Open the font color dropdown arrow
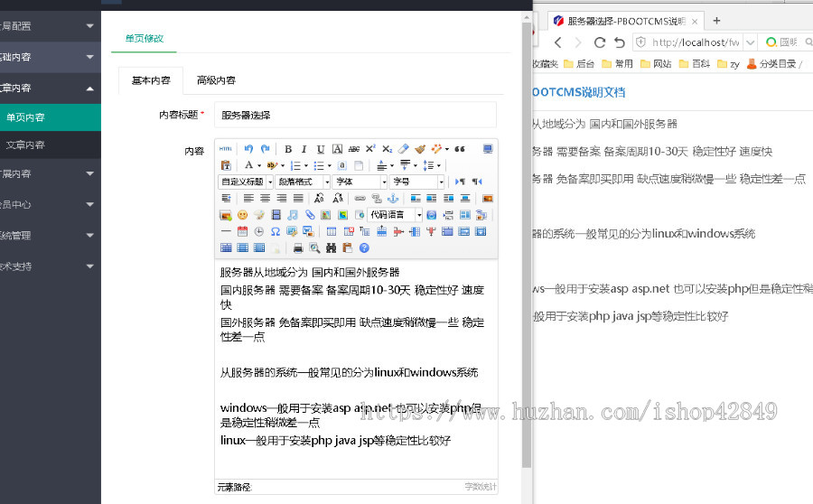Image resolution: width=813 pixels, height=504 pixels. click(x=259, y=165)
